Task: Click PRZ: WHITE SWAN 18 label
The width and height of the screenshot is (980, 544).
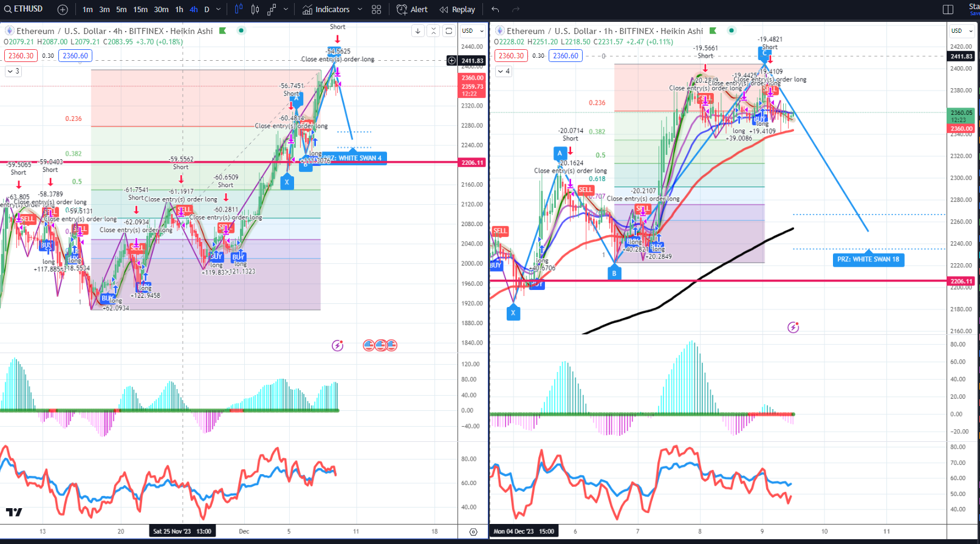Action: 868,260
